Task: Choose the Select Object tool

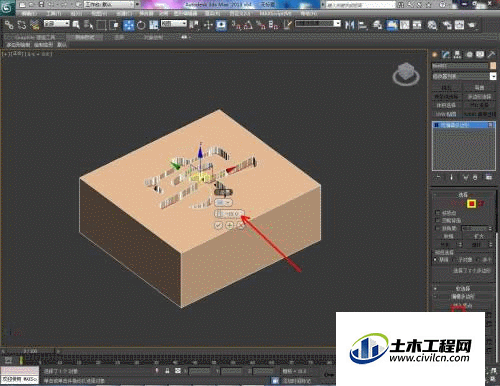Action: click(76, 25)
